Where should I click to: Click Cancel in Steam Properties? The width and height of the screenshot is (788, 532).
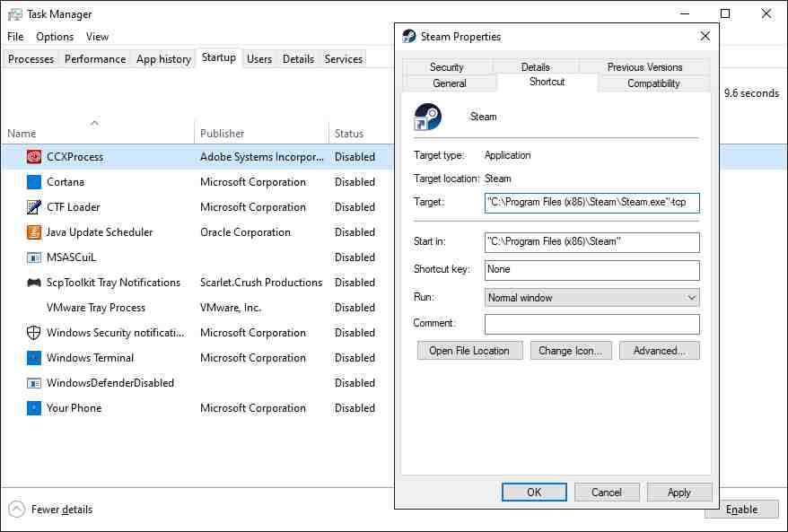point(607,493)
